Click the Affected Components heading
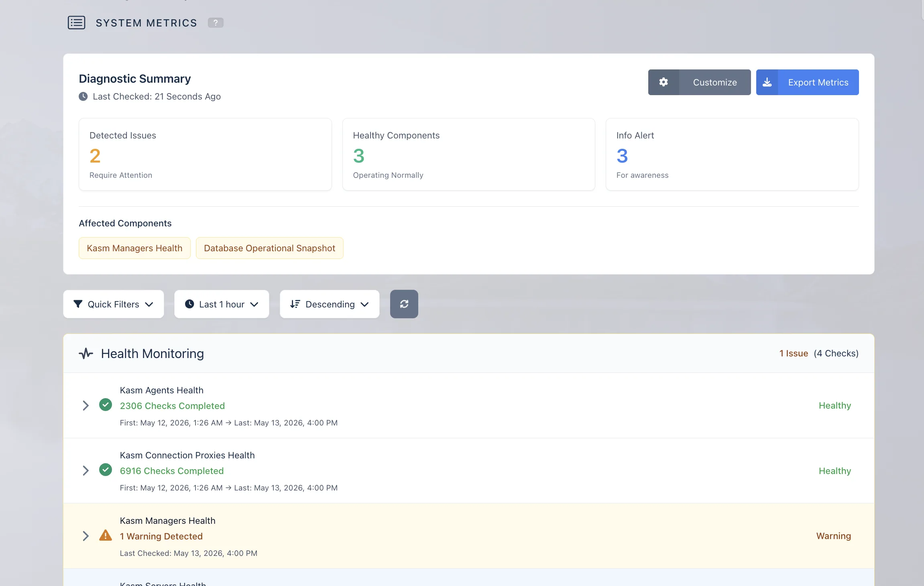The height and width of the screenshot is (586, 924). coord(125,224)
